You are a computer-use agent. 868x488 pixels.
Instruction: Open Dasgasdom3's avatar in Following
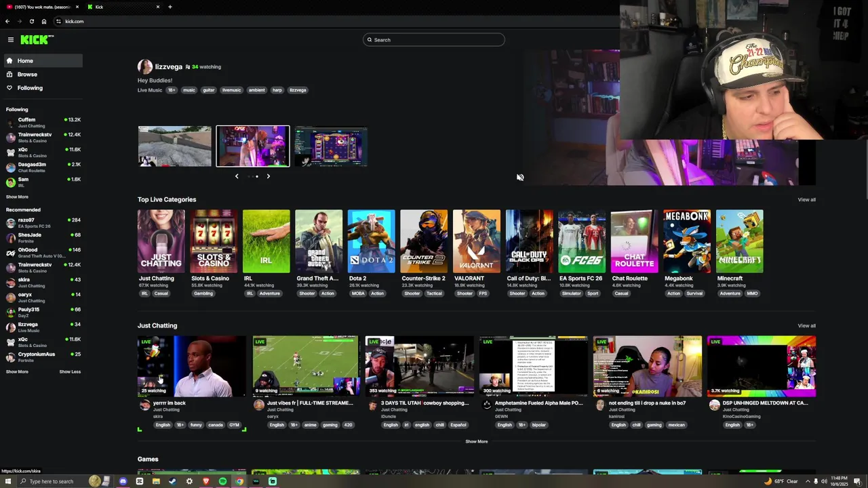(x=10, y=167)
